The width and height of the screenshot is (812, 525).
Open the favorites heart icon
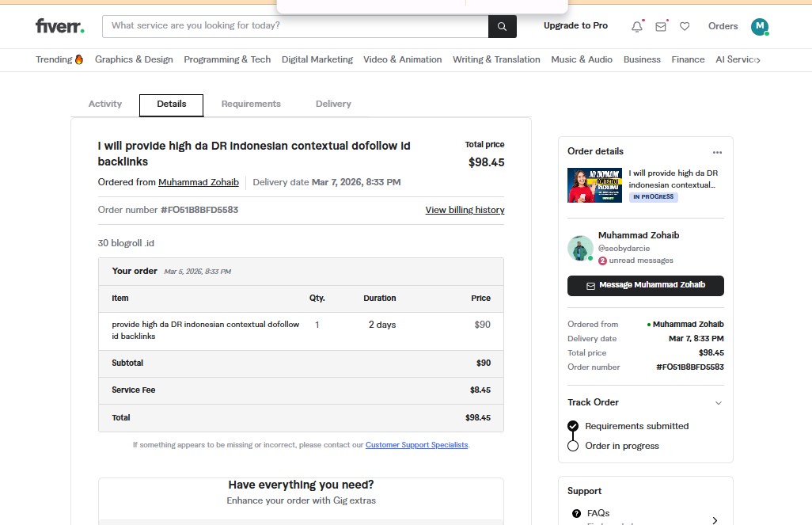tap(685, 26)
